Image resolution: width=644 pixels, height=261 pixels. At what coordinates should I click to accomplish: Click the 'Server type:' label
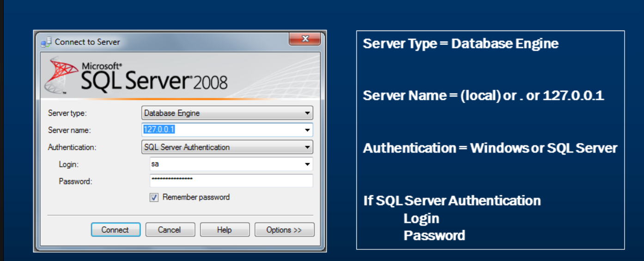point(67,113)
